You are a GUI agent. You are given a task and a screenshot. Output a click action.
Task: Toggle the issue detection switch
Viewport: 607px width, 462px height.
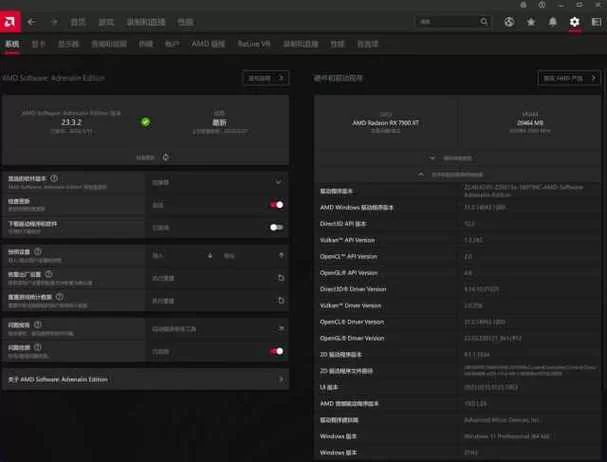click(277, 351)
